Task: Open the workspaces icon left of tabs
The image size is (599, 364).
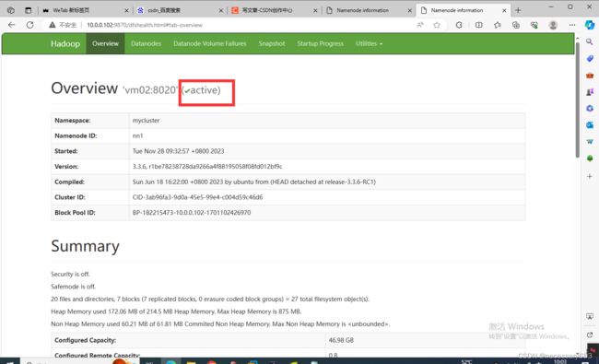Action: [11, 10]
